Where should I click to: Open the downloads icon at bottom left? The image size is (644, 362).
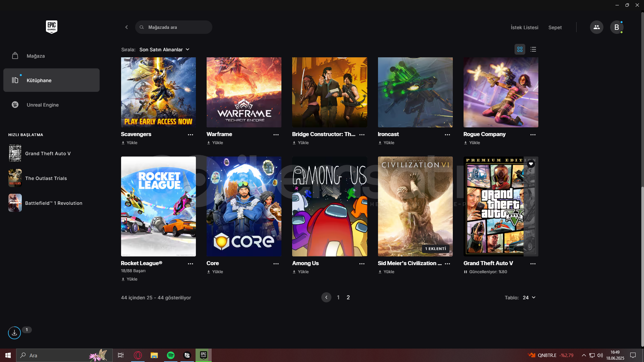tap(14, 333)
